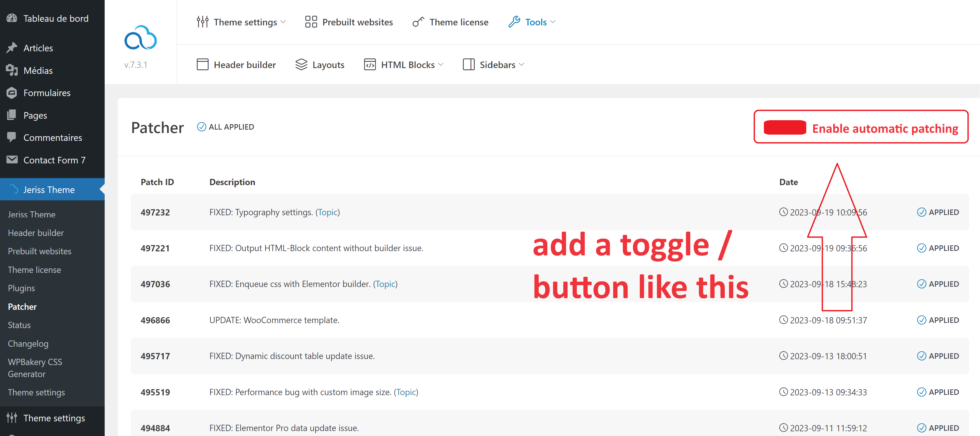Open the Jeriss Theme submenu link
This screenshot has width=980, height=436.
[32, 214]
